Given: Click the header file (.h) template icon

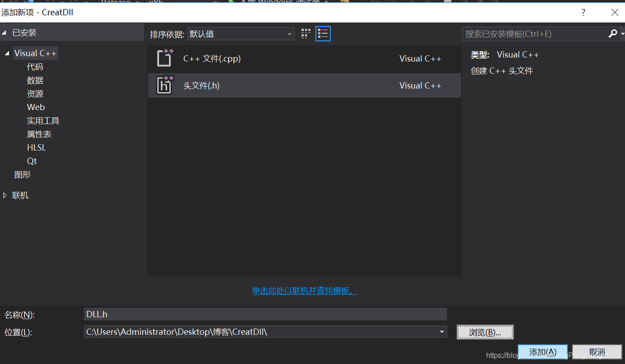Looking at the screenshot, I should tap(164, 85).
